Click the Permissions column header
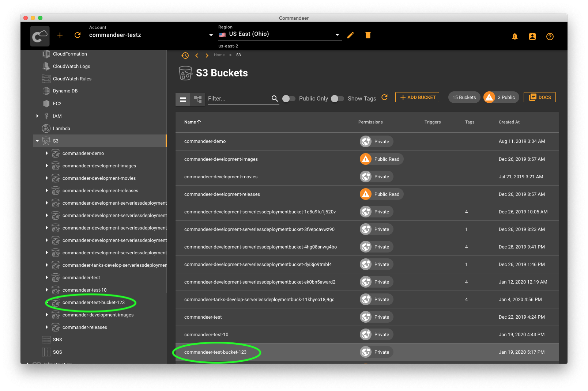 point(370,122)
